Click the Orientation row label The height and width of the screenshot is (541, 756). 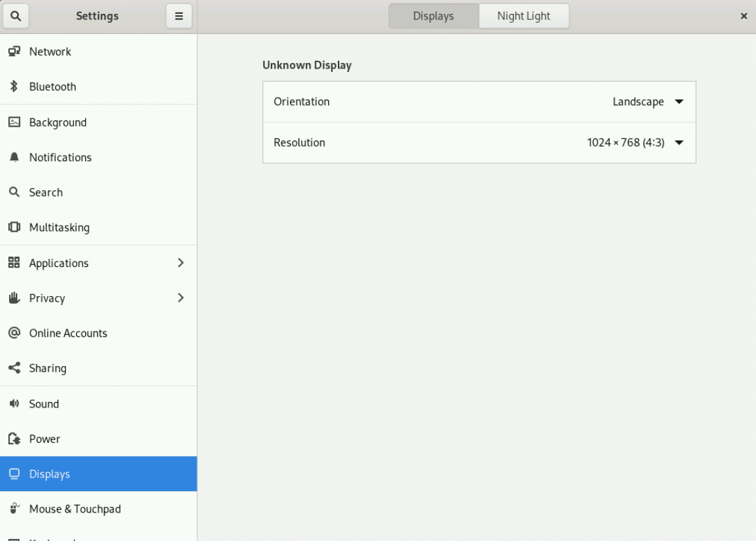tap(301, 102)
